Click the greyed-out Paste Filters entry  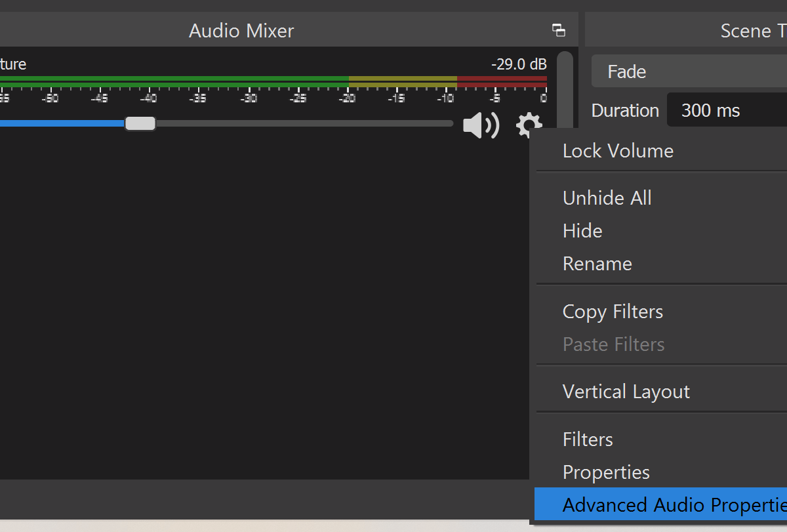(613, 344)
